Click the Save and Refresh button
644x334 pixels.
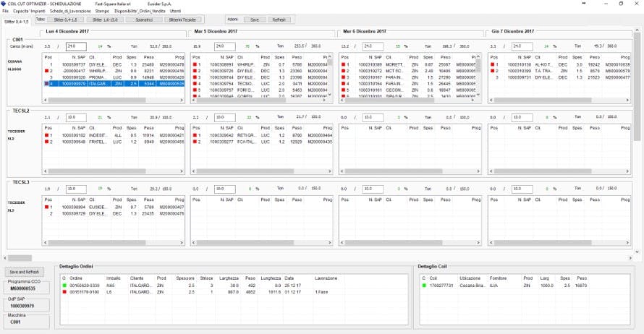tap(24, 272)
